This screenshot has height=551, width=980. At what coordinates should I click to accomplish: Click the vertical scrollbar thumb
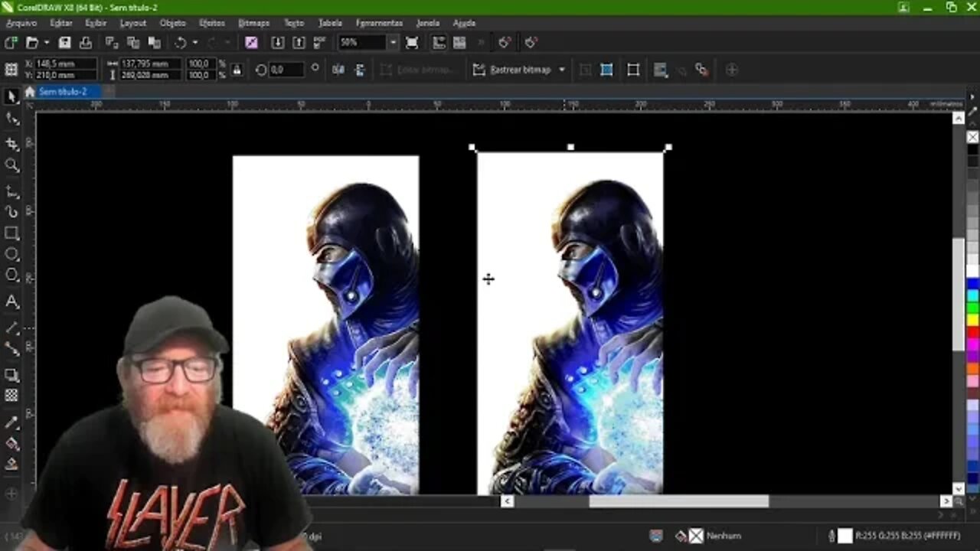coord(959,294)
